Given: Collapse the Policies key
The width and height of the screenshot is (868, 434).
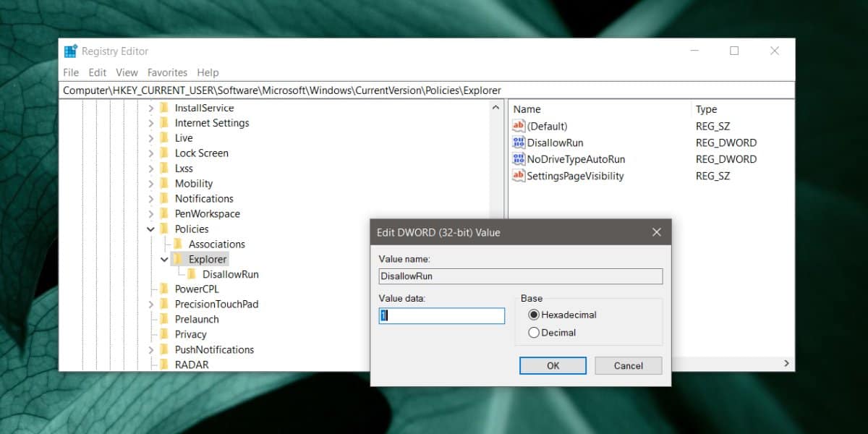Looking at the screenshot, I should pyautogui.click(x=151, y=229).
